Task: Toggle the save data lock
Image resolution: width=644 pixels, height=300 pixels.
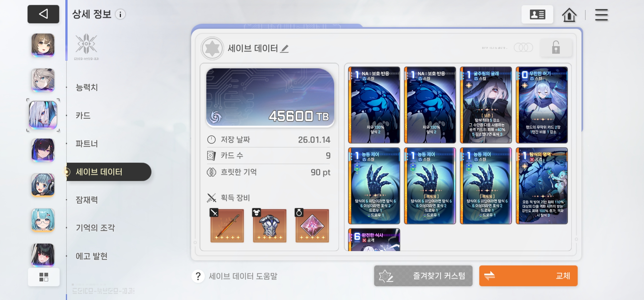Action: point(556,47)
